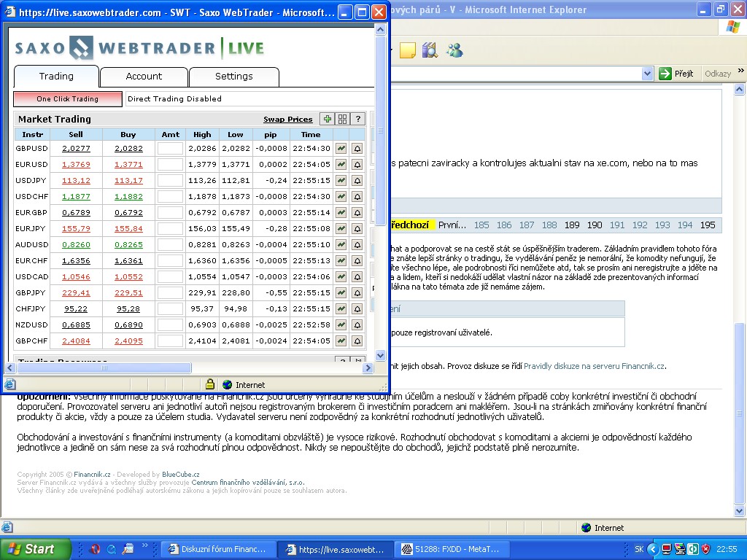Open Diskuzní fórum Financ taskbar item
747x560 pixels.
pyautogui.click(x=217, y=549)
